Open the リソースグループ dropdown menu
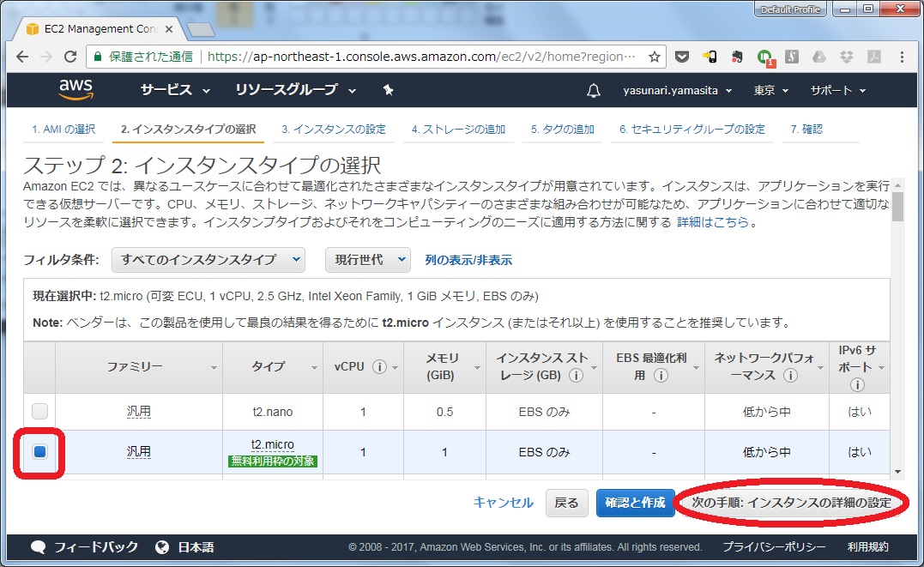 tap(296, 90)
